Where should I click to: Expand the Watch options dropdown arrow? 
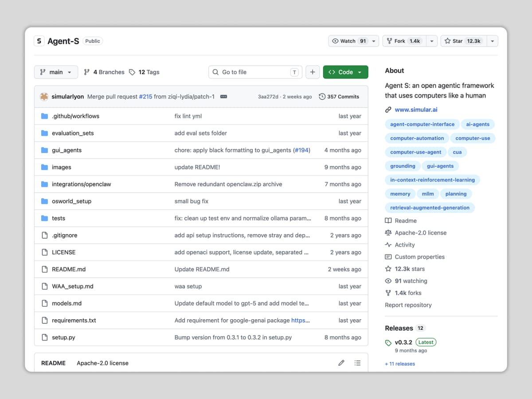pyautogui.click(x=374, y=41)
